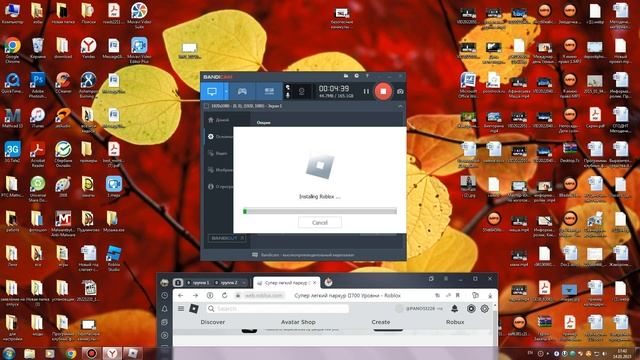Select Bandicam game recording mode
640x360 pixels.
(x=242, y=91)
